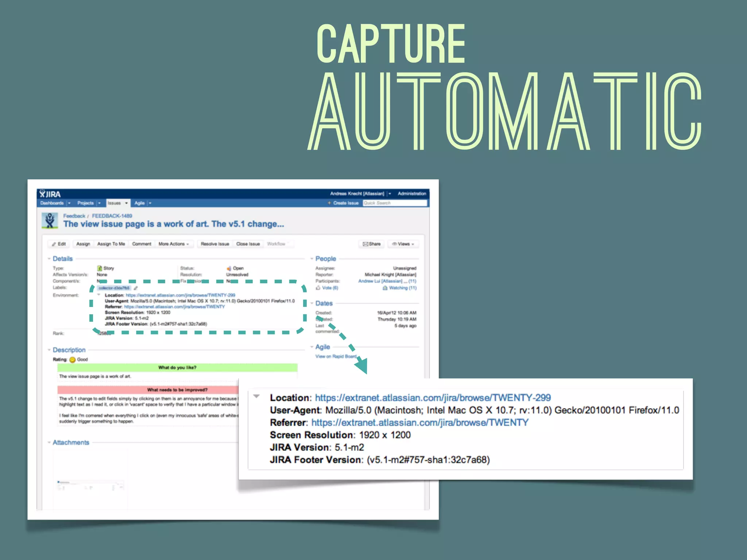Collapse the Environment field triangle in issue

pyautogui.click(x=99, y=295)
